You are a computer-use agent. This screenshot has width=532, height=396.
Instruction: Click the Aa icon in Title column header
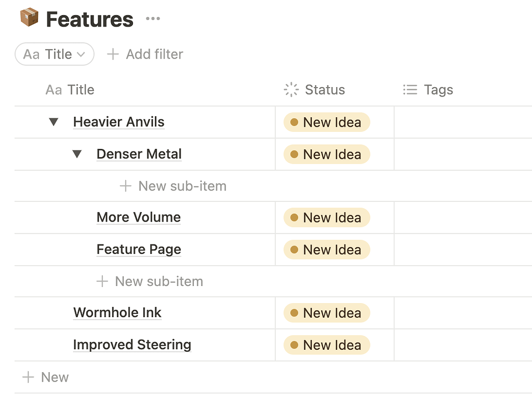coord(54,90)
